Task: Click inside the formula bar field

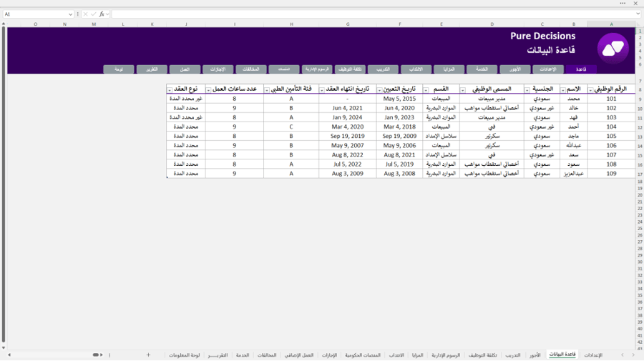Action: [373, 14]
